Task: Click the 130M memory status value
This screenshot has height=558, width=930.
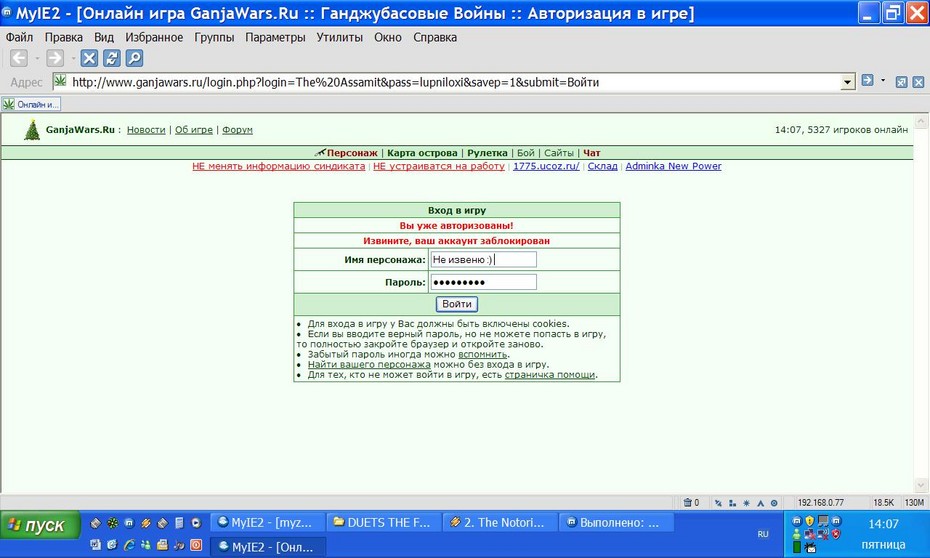Action: 914,502
